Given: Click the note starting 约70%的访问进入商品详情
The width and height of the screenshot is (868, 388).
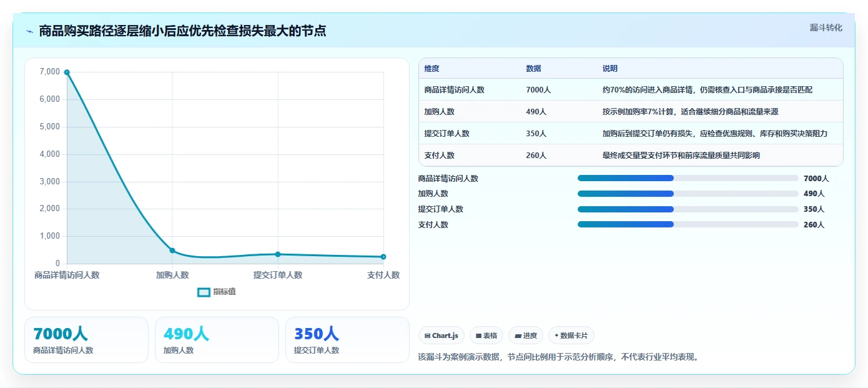Looking at the screenshot, I should [x=708, y=90].
